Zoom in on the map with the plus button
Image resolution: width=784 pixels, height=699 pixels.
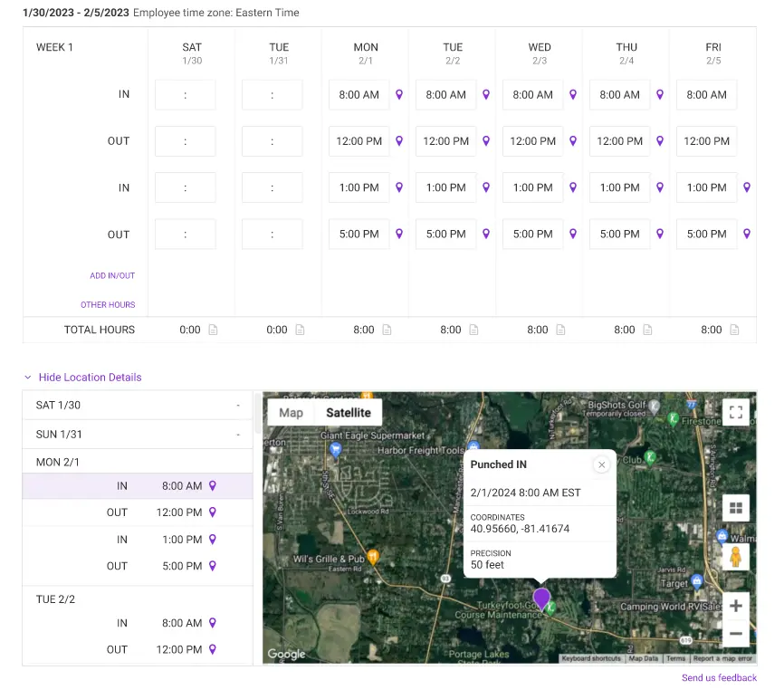(x=736, y=605)
